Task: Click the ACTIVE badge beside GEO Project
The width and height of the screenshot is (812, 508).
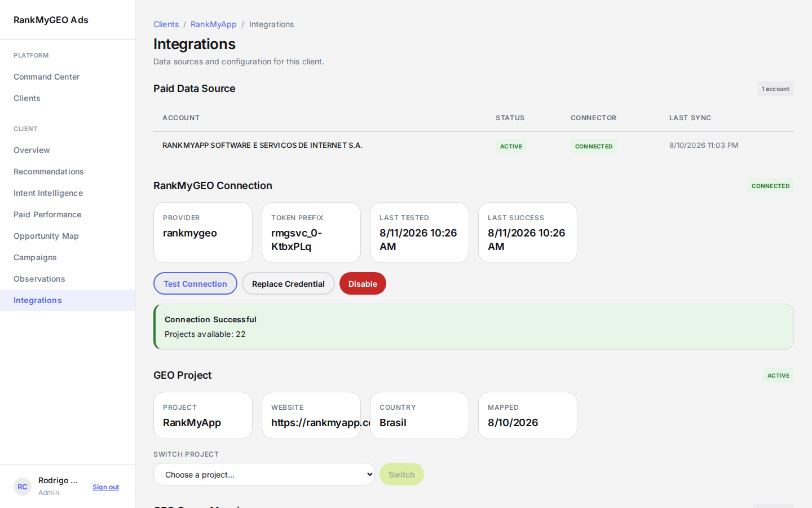Action: point(778,375)
